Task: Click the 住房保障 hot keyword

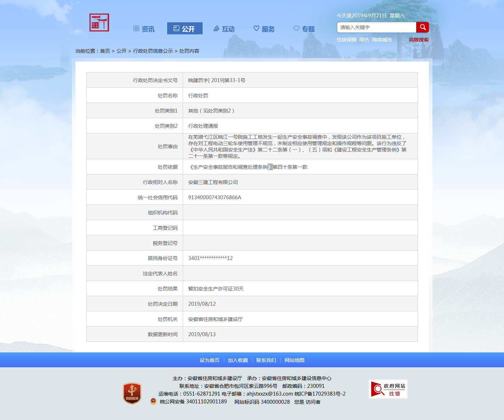Action: 346,40
